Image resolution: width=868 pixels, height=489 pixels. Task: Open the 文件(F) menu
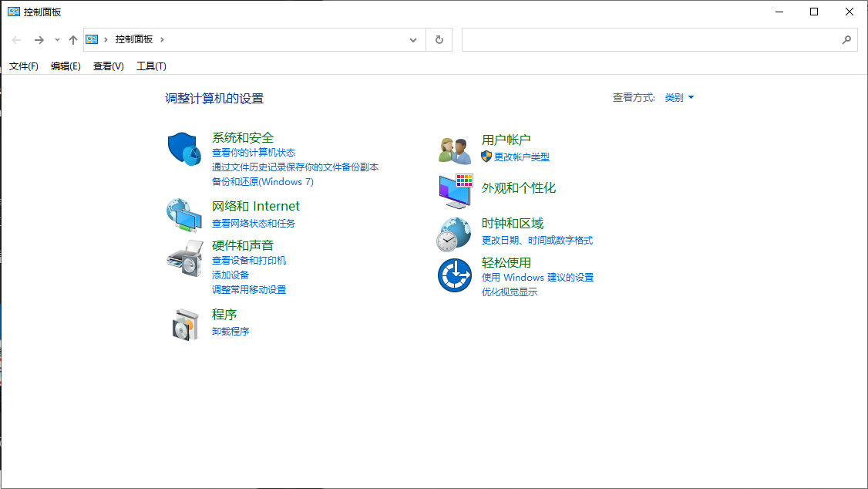24,66
